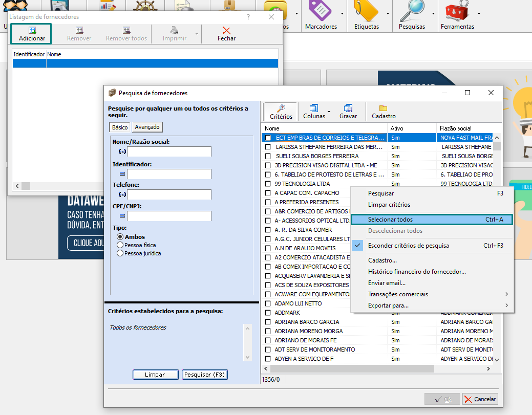Screen dimensions: 532x415
Task: Click the Nome/Razão social input field
Action: 169,151
